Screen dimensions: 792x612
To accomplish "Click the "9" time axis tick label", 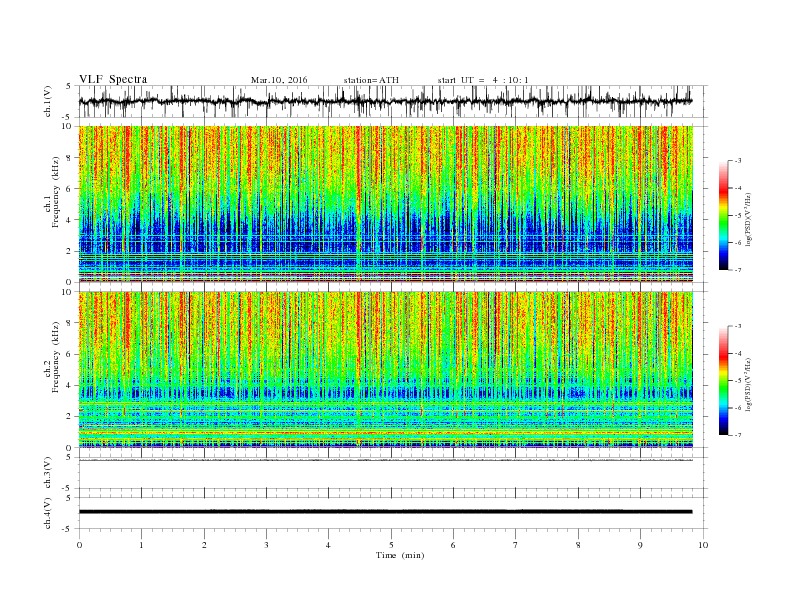I will click(x=640, y=545).
